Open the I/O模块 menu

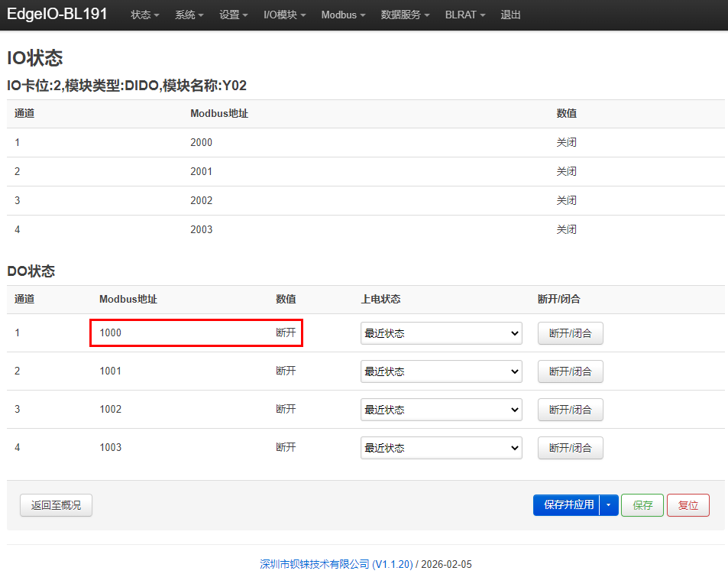coord(285,15)
